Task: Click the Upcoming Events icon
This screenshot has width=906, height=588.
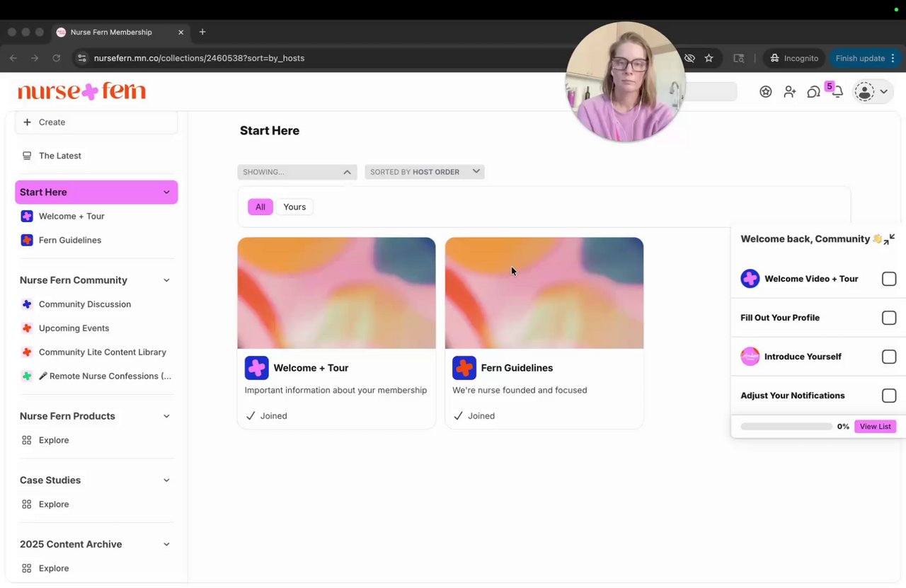Action: pos(27,328)
